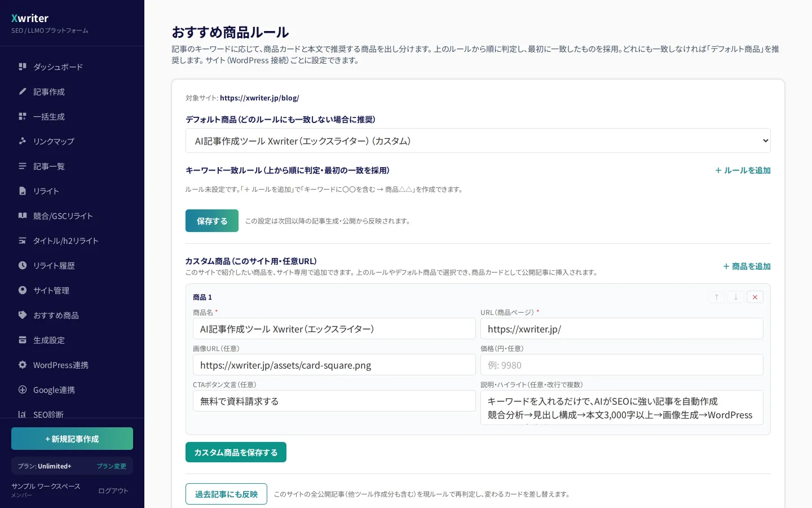
Task: Click the 競合/GSCリライト book icon
Action: click(23, 216)
